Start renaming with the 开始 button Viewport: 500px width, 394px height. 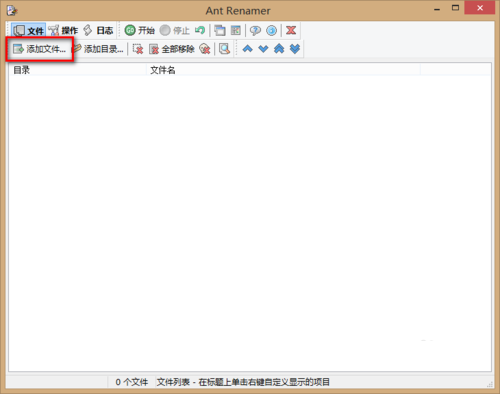140,31
